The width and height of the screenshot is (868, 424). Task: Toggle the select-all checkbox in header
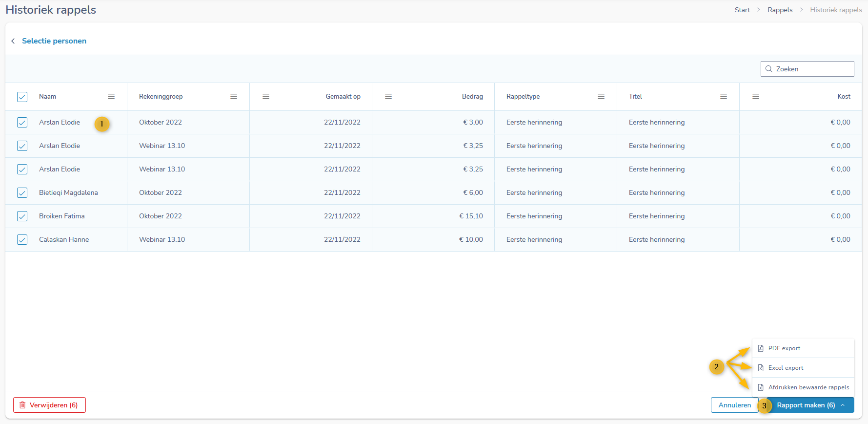tap(22, 97)
